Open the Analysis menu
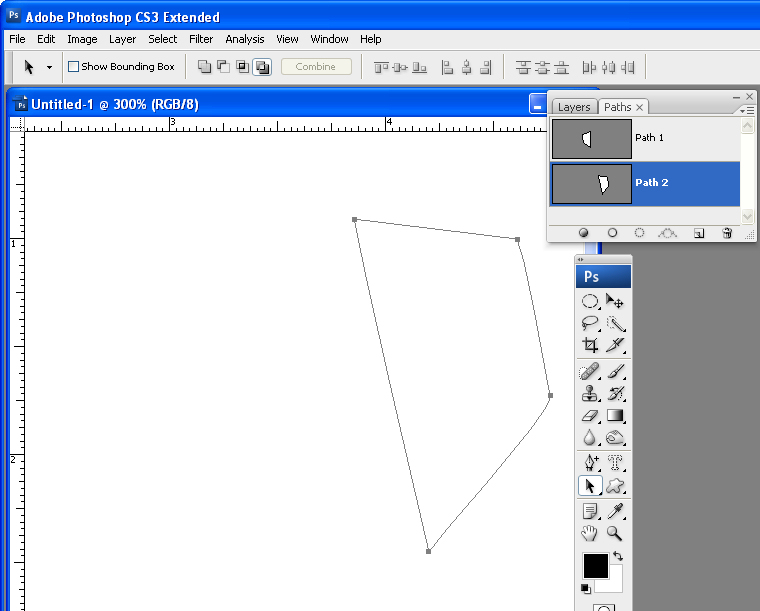Image resolution: width=760 pixels, height=611 pixels. (245, 39)
